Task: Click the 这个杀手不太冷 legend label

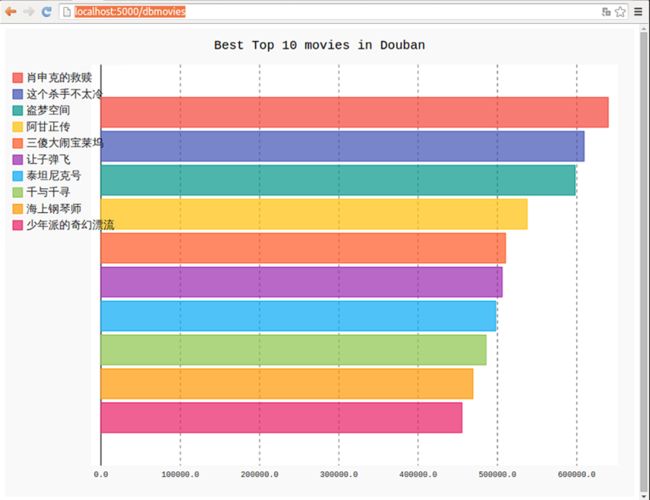Action: click(x=64, y=94)
